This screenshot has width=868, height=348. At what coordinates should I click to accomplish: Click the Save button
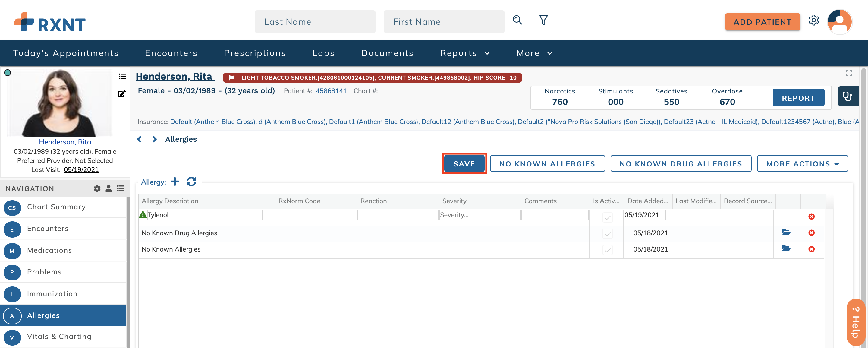point(464,164)
